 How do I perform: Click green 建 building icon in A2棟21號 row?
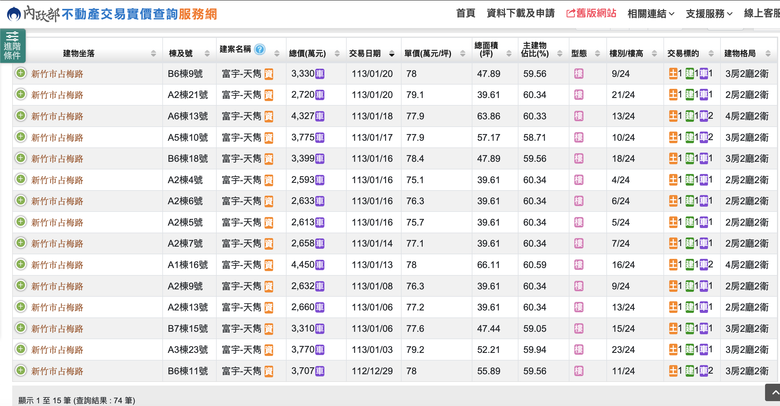[689, 95]
